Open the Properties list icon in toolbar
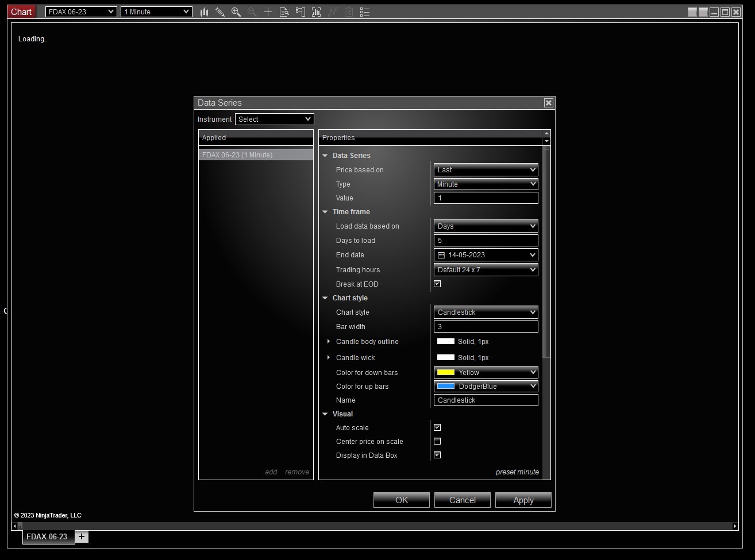The width and height of the screenshot is (755, 560). point(364,12)
